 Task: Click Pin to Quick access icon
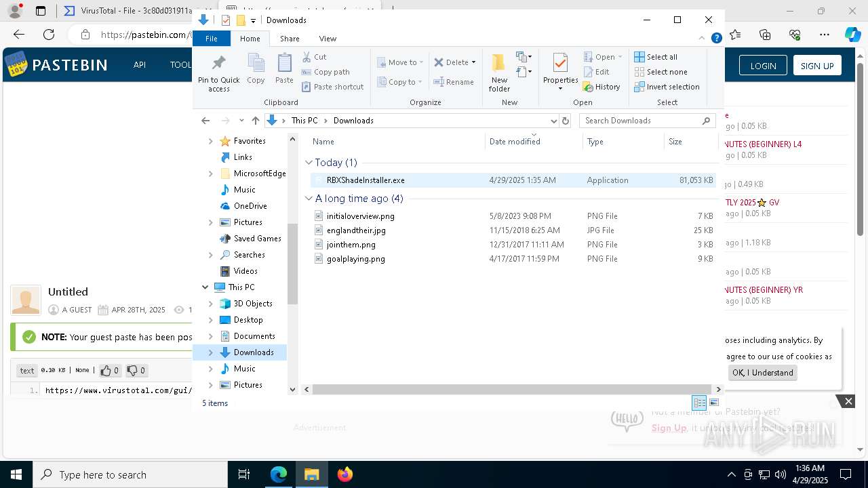(x=218, y=73)
